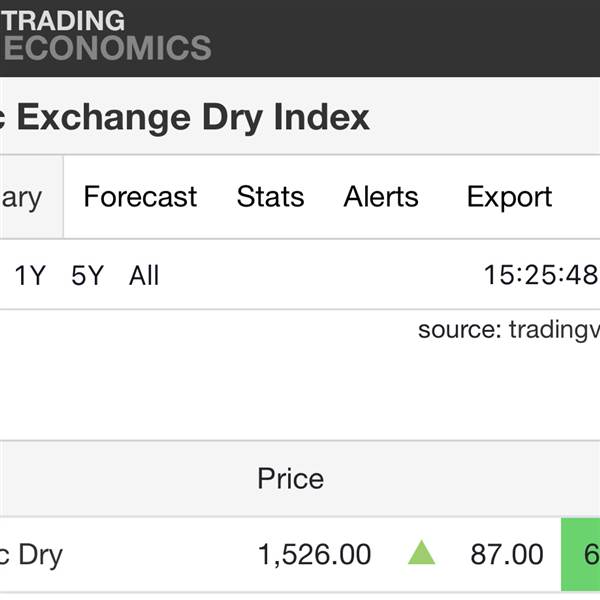Show All time range on chart
Image resolution: width=600 pixels, height=600 pixels.
[x=144, y=276]
